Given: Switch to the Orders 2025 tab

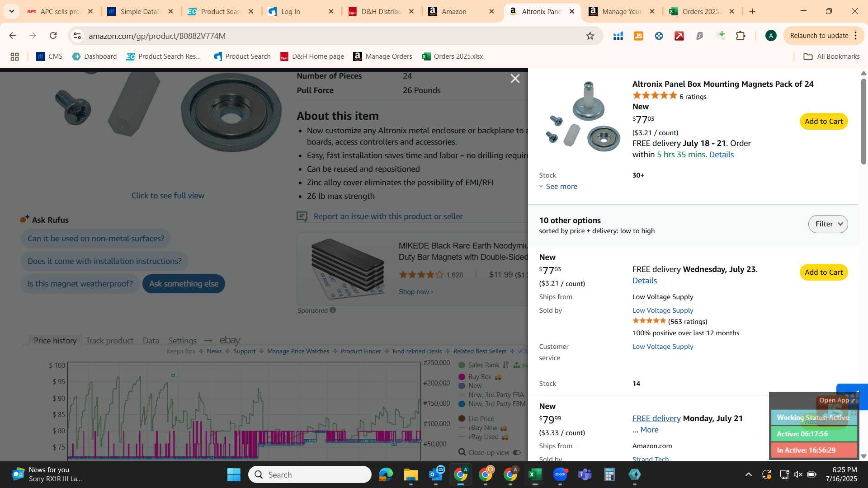Looking at the screenshot, I should (702, 11).
